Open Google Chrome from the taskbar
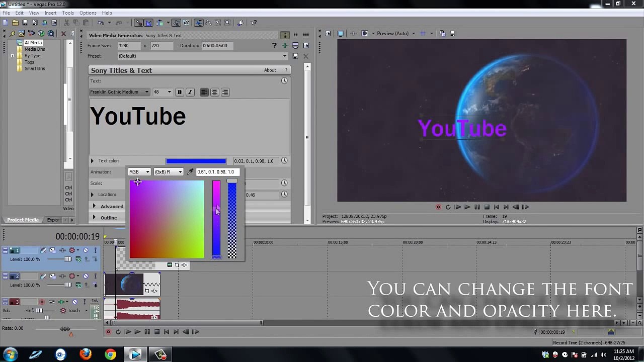Image resolution: width=644 pixels, height=362 pixels. 110,354
